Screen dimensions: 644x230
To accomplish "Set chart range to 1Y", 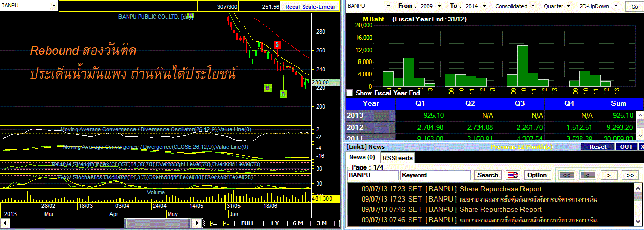I will click(275, 223).
